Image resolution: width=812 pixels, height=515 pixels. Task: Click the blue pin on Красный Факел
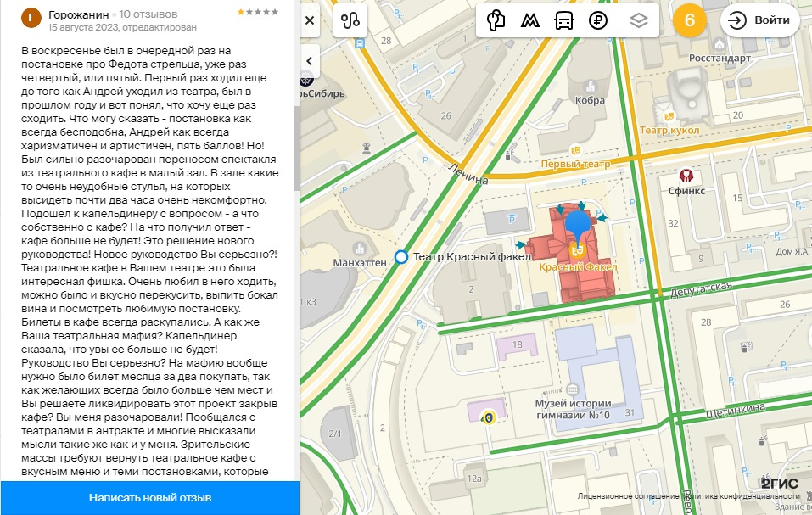click(578, 227)
